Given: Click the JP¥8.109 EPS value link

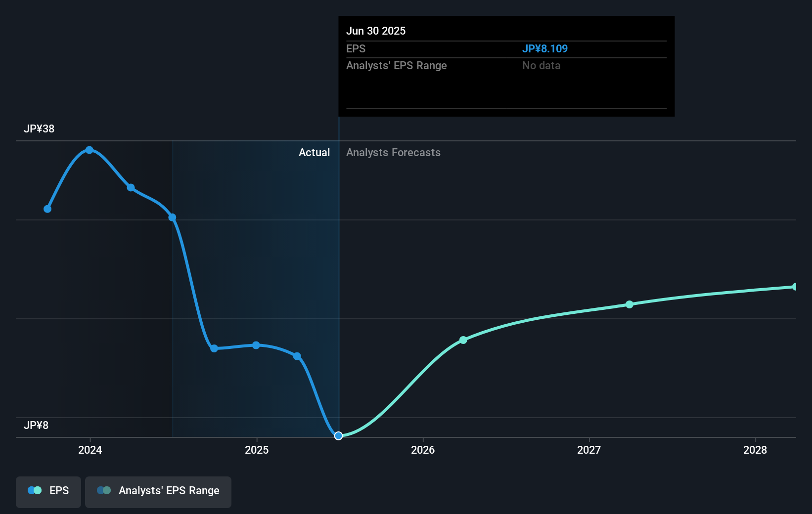Looking at the screenshot, I should (545, 48).
